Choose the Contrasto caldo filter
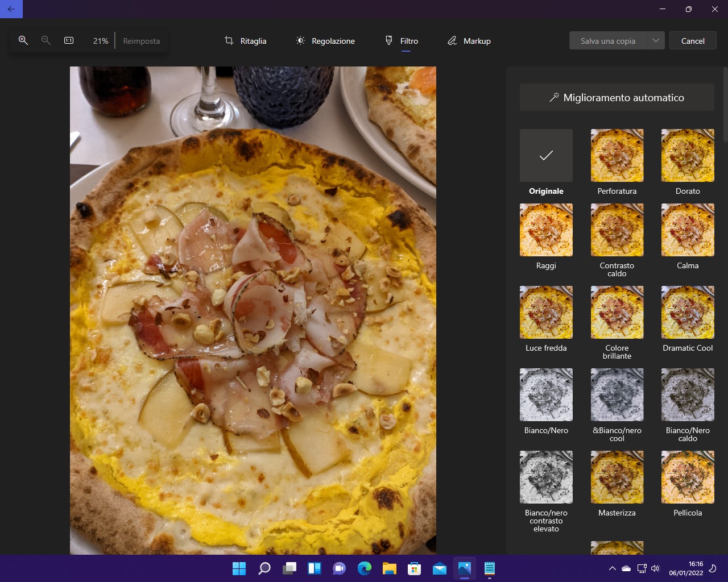The image size is (728, 582). 617,230
